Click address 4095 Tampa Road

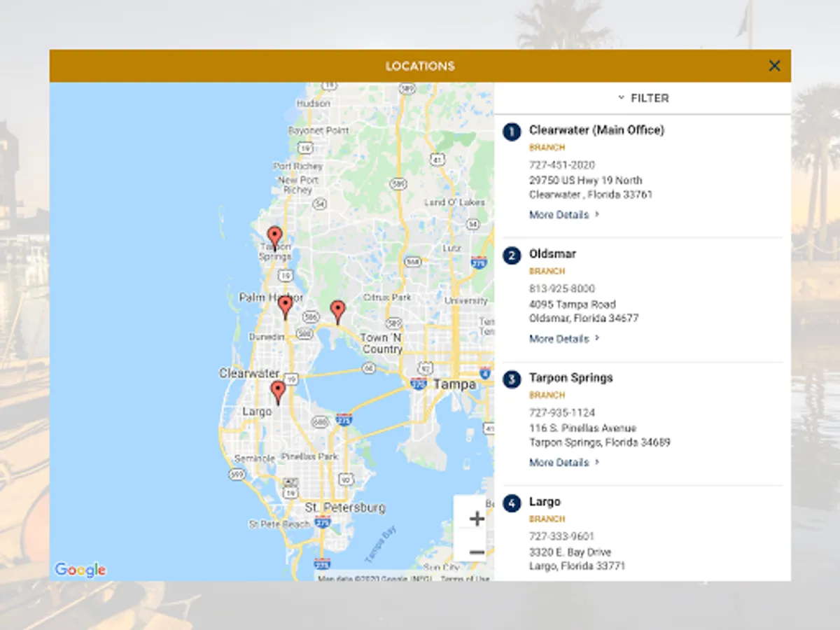click(573, 304)
